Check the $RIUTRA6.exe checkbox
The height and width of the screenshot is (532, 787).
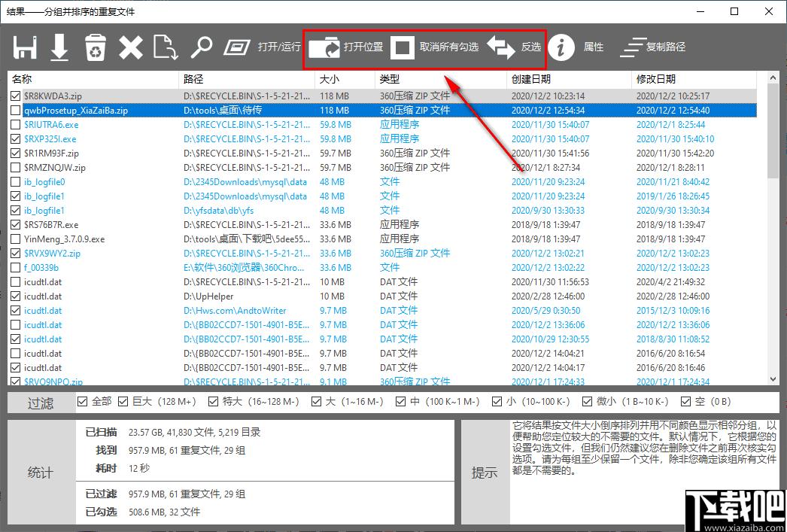coord(16,124)
